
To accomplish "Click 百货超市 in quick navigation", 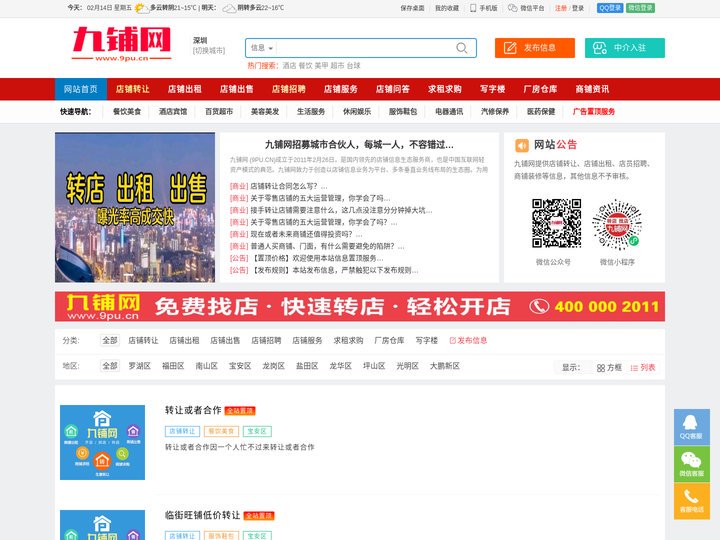I will click(219, 112).
